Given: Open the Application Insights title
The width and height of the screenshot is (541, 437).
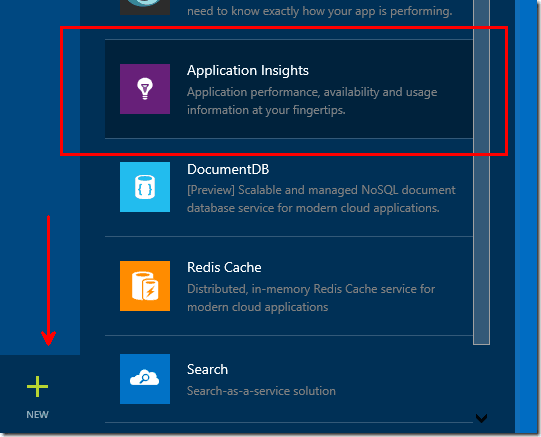Looking at the screenshot, I should pyautogui.click(x=248, y=71).
